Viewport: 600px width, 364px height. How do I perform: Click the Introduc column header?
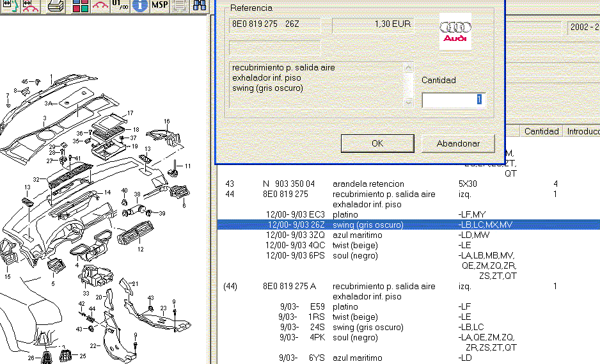[581, 131]
